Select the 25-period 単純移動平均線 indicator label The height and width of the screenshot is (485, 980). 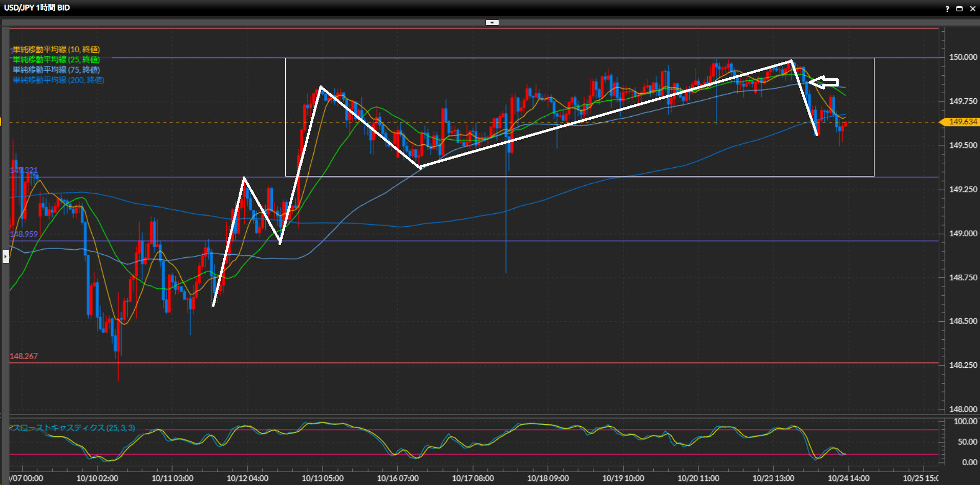(x=56, y=60)
